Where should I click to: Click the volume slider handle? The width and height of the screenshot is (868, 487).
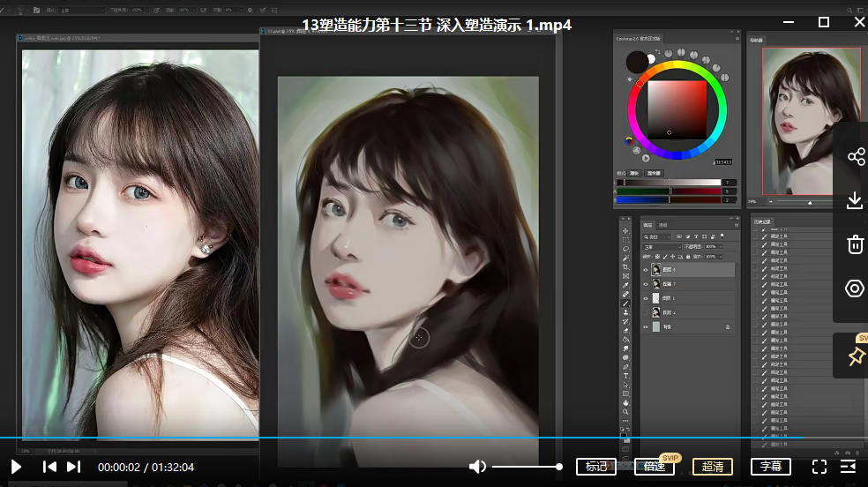(x=559, y=467)
